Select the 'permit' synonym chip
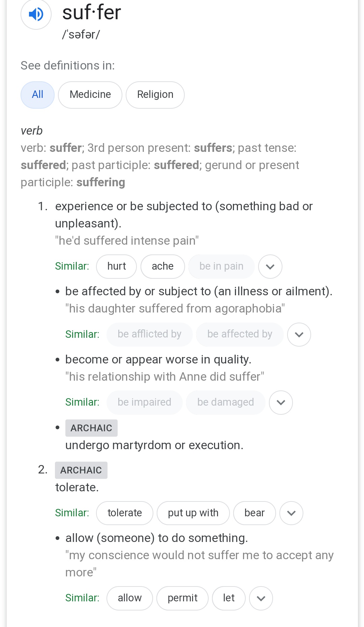The image size is (364, 627). (x=182, y=598)
